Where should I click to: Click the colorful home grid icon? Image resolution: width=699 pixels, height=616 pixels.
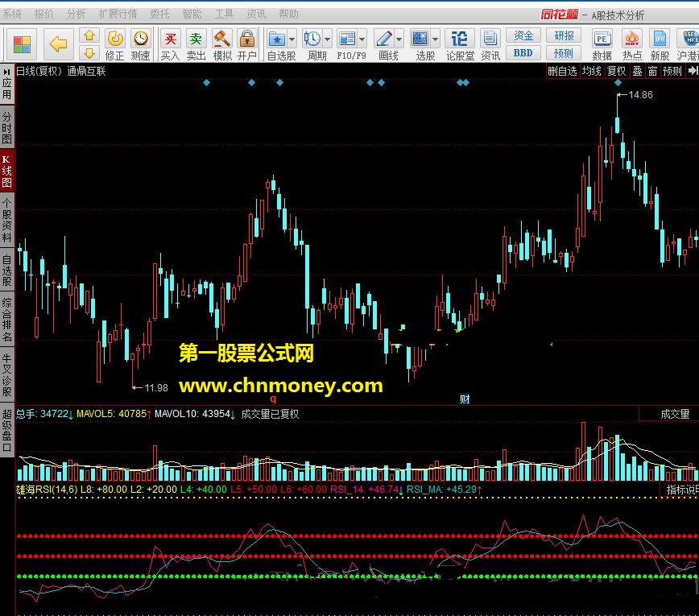pyautogui.click(x=22, y=44)
